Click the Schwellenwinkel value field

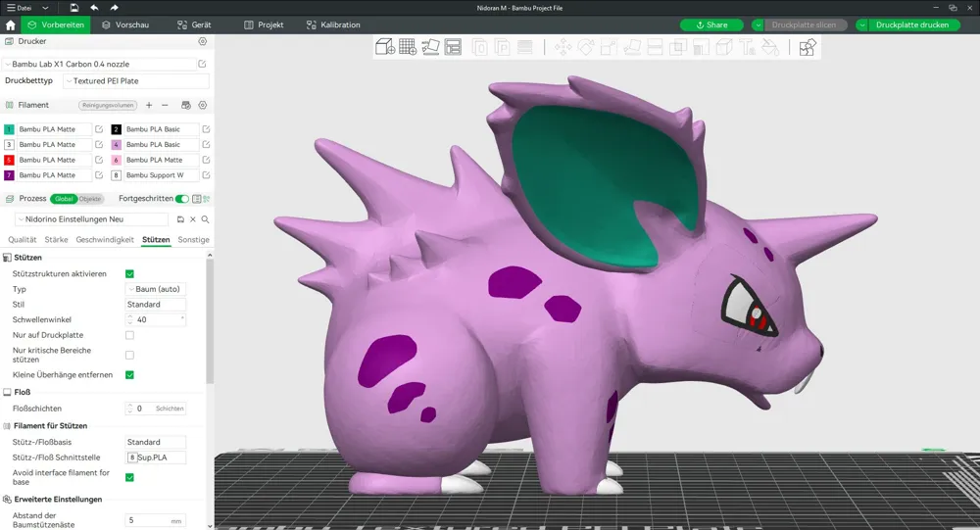(x=156, y=319)
